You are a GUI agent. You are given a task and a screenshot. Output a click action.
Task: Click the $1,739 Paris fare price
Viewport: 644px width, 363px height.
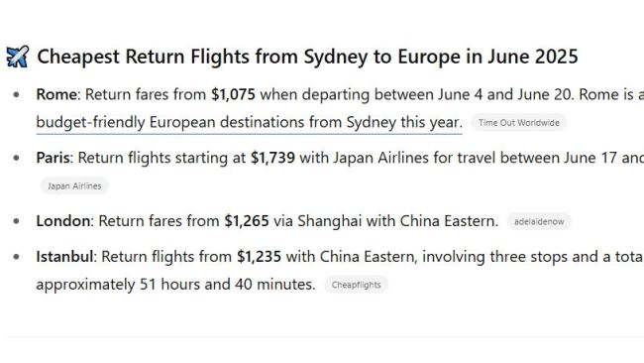(x=272, y=158)
